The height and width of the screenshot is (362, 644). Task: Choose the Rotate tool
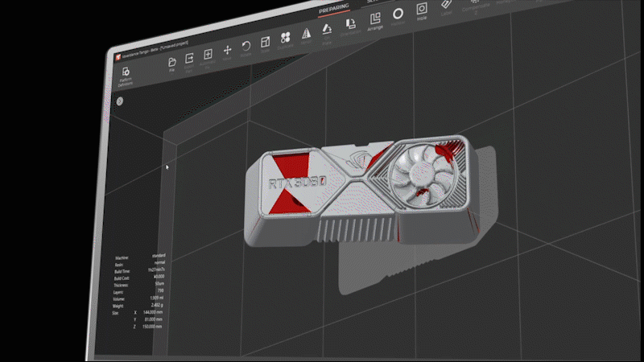pyautogui.click(x=246, y=46)
